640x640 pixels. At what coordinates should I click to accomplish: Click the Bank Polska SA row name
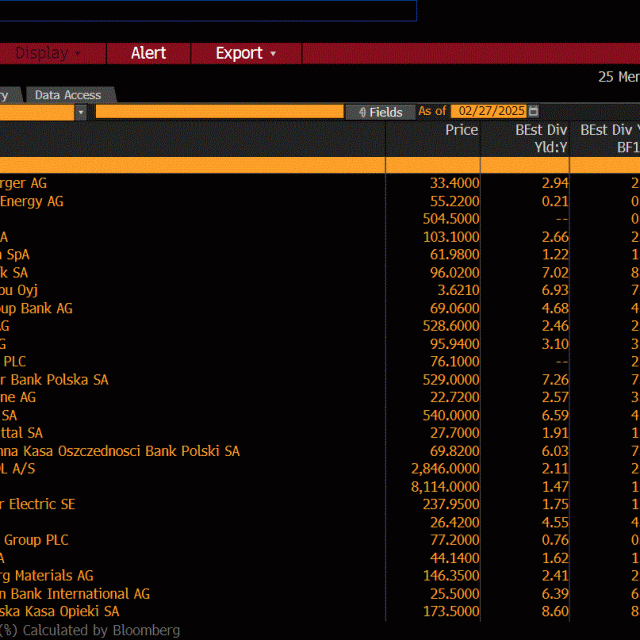[x=54, y=380]
